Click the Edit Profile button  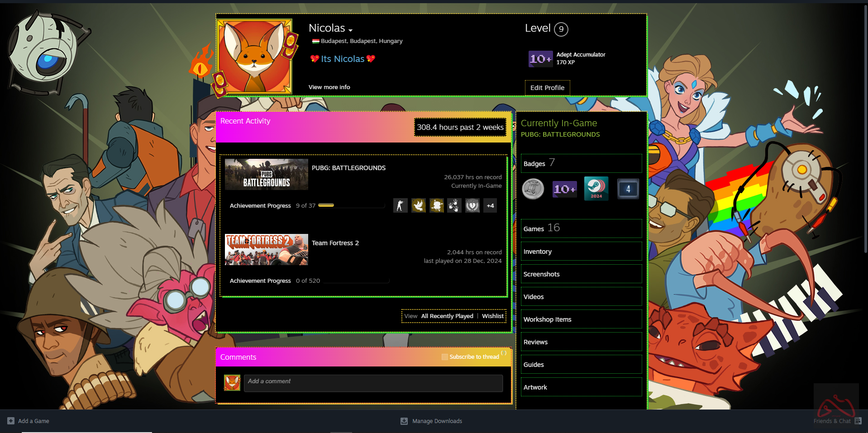(x=547, y=88)
